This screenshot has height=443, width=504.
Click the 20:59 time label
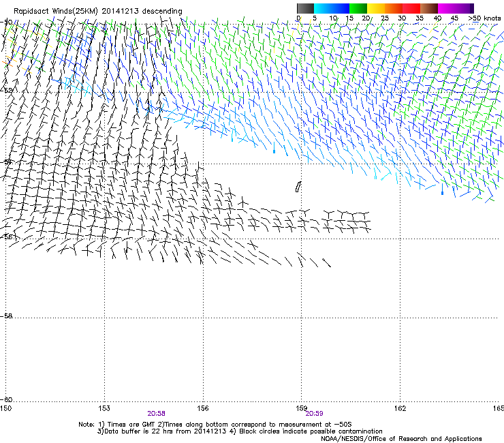coord(315,414)
